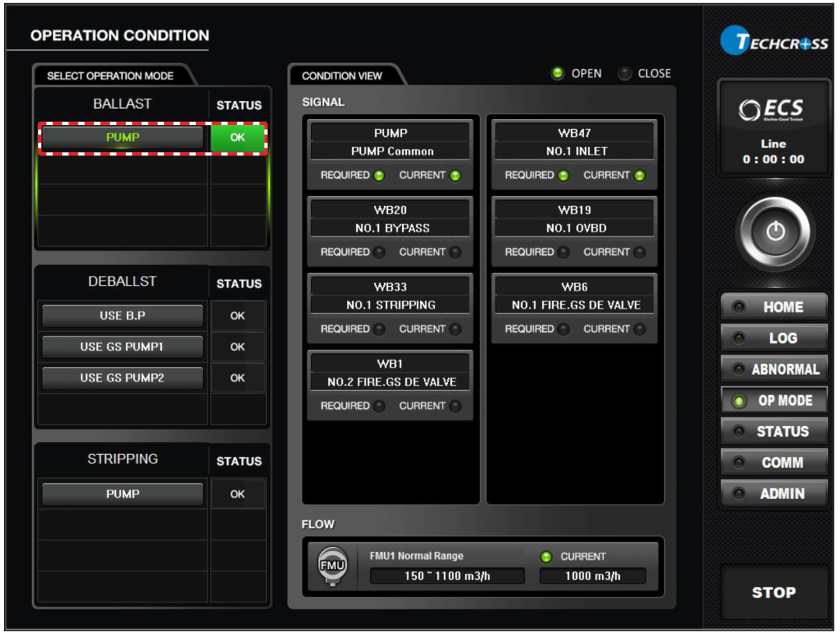Click PUMP Common CURRENT indicator light

tap(455, 176)
